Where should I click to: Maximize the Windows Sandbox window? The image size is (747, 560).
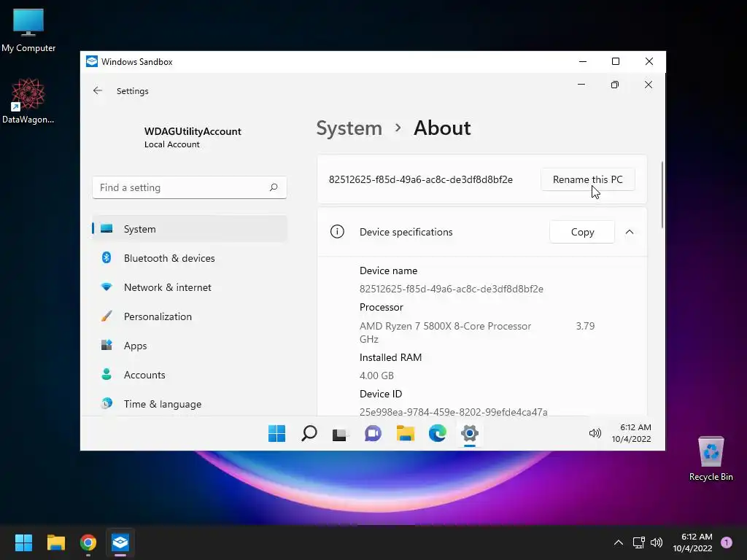[616, 61]
